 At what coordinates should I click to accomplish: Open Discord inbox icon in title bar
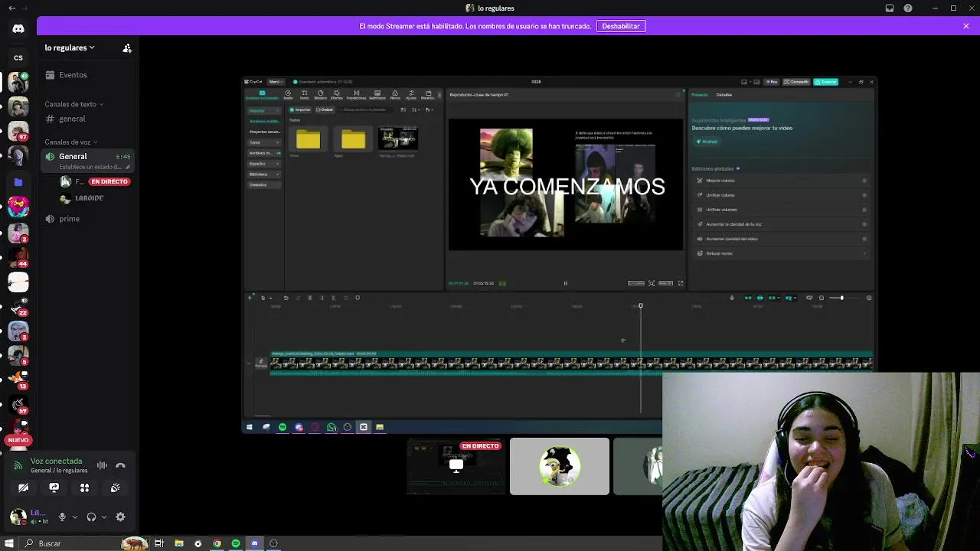890,8
